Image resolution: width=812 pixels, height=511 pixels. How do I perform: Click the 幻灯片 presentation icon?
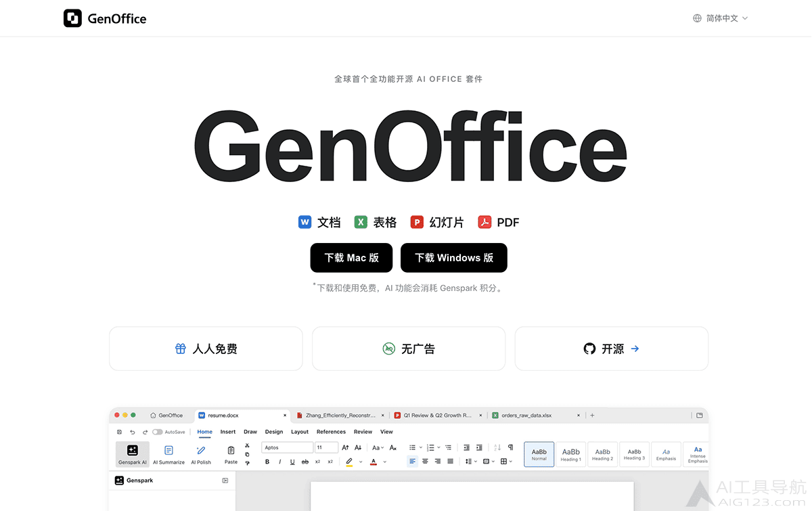pos(417,222)
